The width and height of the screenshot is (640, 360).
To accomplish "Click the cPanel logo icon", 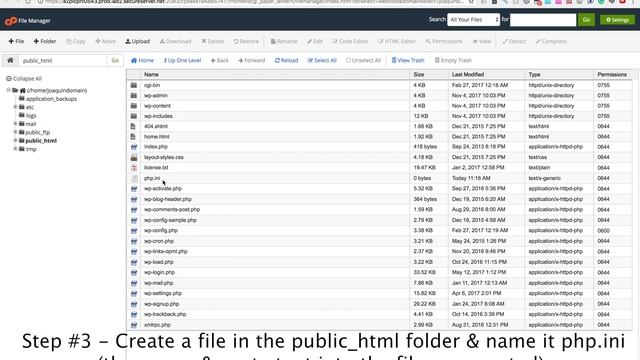I will tap(11, 20).
